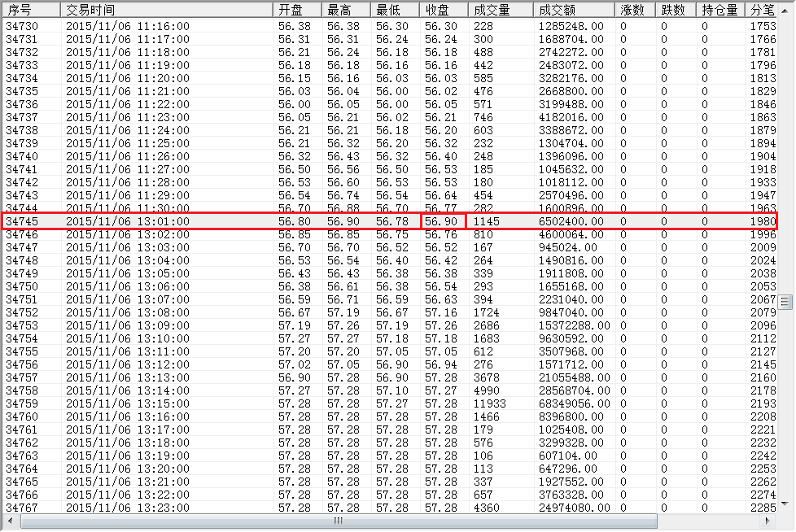Click time cell 2015/11/06 11:24:00
Viewport: 796px width, 532px height.
pyautogui.click(x=128, y=130)
